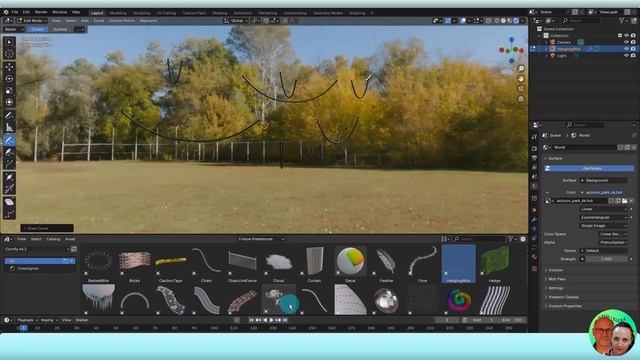Open the Output properties tab icon
640x360 pixels.
coord(534,158)
